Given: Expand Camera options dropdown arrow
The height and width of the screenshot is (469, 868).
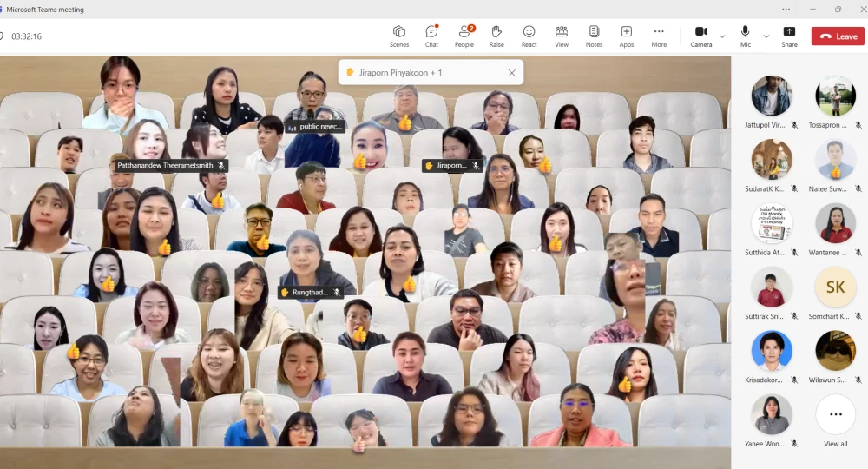Looking at the screenshot, I should 722,36.
